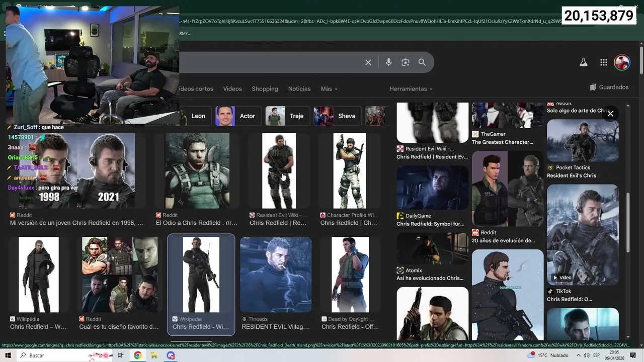Screen dimensions: 644x362
Task: Open weather widget showing 15°C Nublado
Action: point(548,355)
